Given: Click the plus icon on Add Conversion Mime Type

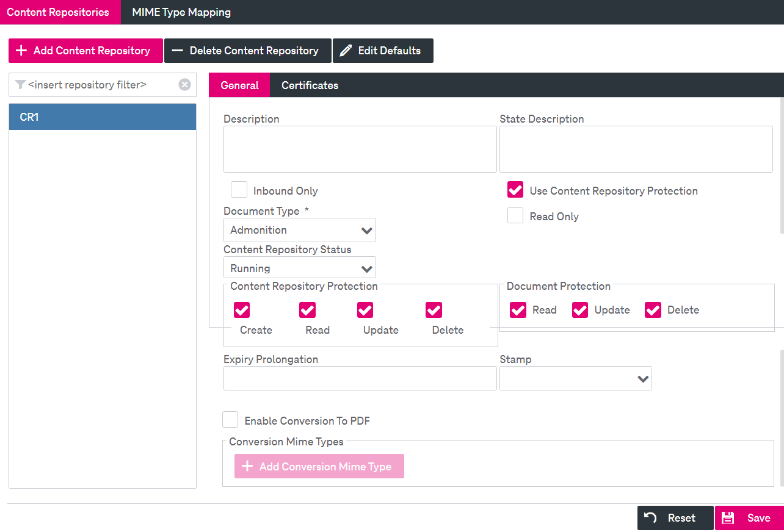Looking at the screenshot, I should tap(247, 467).
